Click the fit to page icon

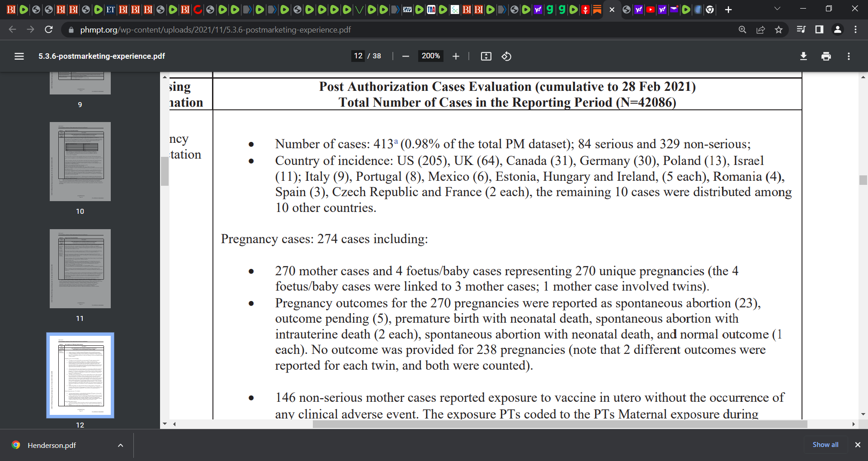tap(486, 56)
